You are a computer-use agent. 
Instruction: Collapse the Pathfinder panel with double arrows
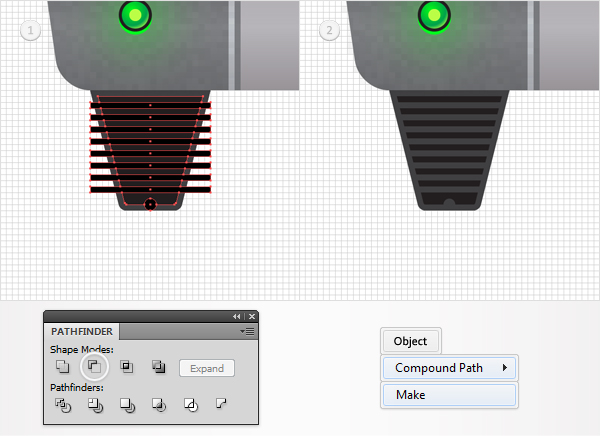pos(236,317)
